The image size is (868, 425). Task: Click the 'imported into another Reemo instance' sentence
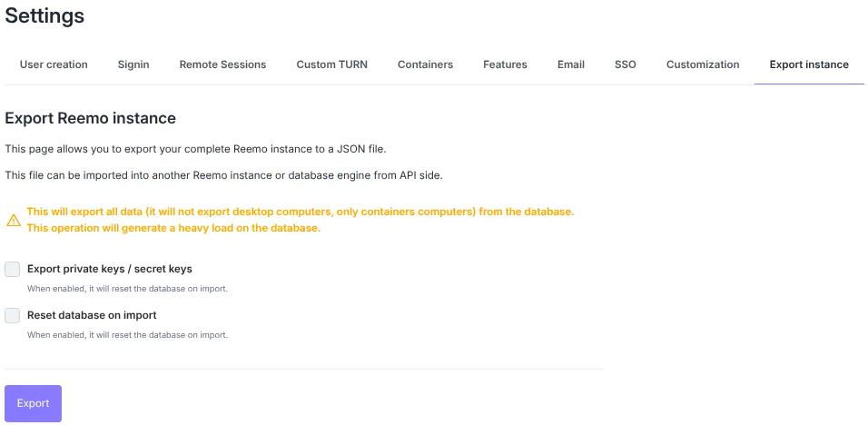click(223, 175)
